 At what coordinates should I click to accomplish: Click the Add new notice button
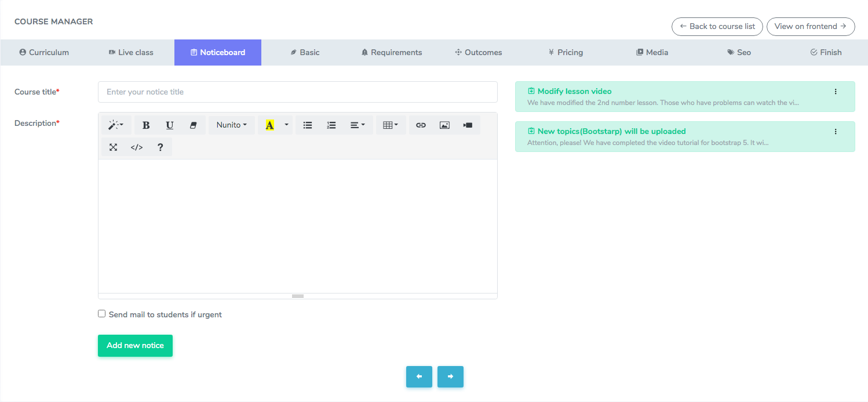point(135,346)
